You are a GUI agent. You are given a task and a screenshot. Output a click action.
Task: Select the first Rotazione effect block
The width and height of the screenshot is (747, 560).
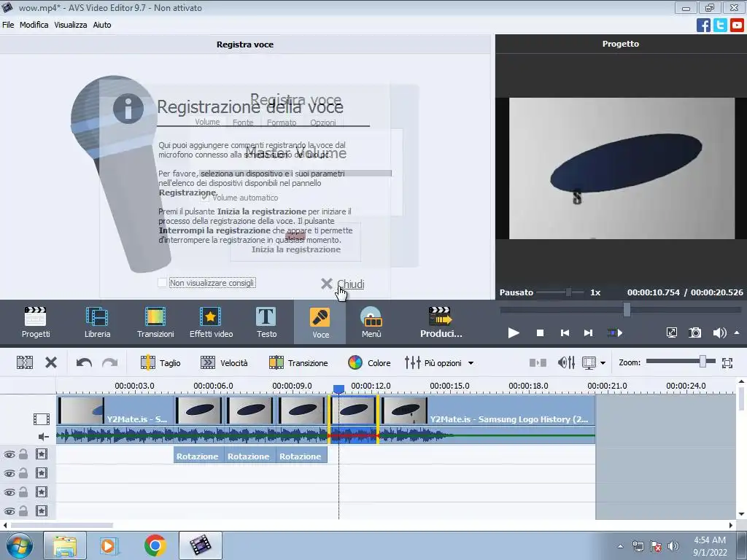coord(197,456)
